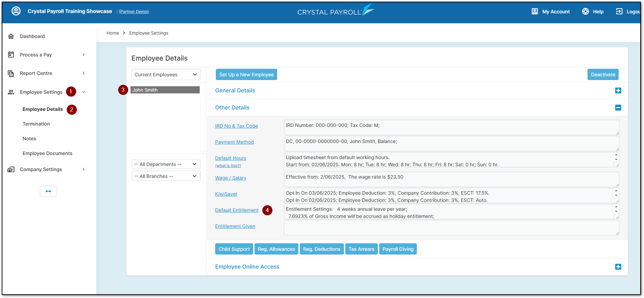The width and height of the screenshot is (644, 298).
Task: Click the Reg. Deductions button
Action: point(322,249)
